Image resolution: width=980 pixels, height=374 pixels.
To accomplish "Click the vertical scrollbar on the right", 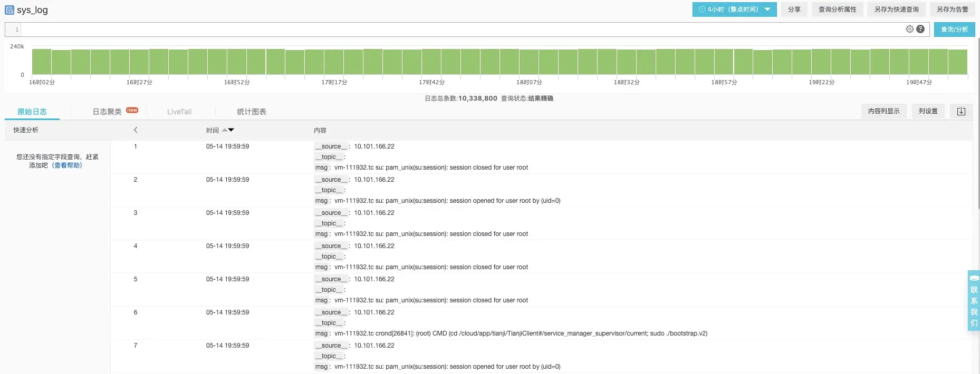I will pyautogui.click(x=978, y=124).
